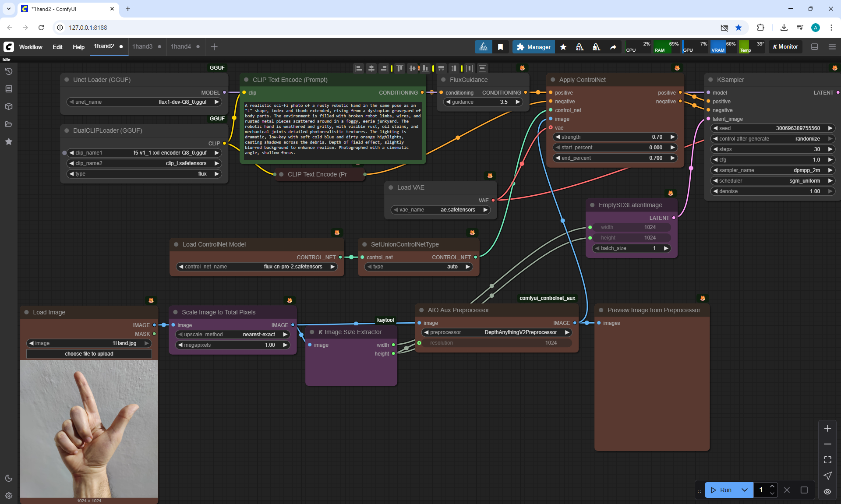Image resolution: width=841 pixels, height=504 pixels.
Task: Toggle the bottom panel icon
Action: coord(814,47)
